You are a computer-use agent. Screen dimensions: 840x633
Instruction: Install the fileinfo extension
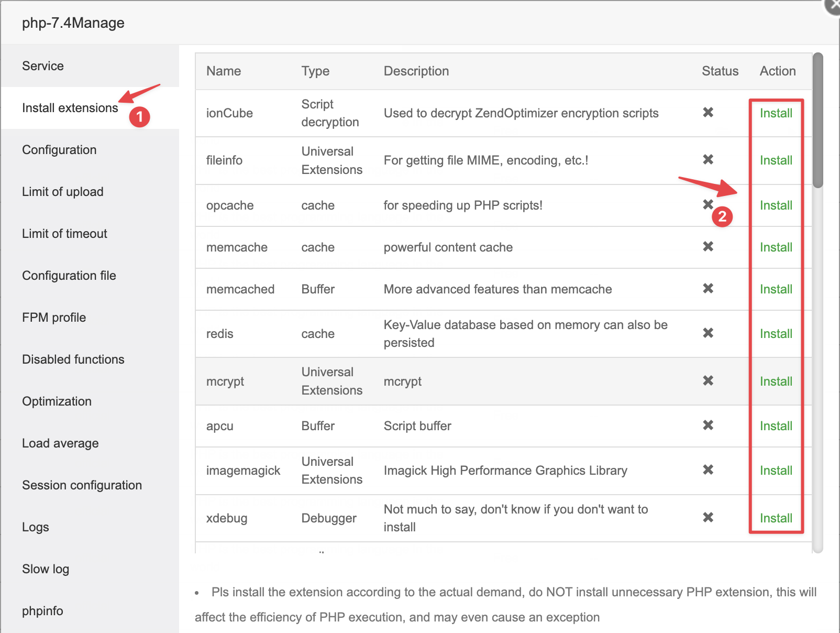coord(776,160)
